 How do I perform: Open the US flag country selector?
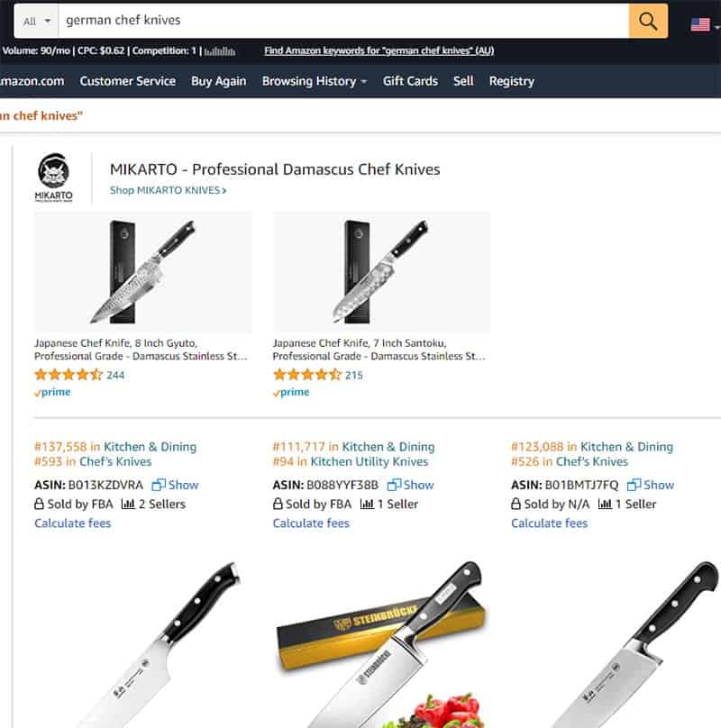(x=700, y=24)
